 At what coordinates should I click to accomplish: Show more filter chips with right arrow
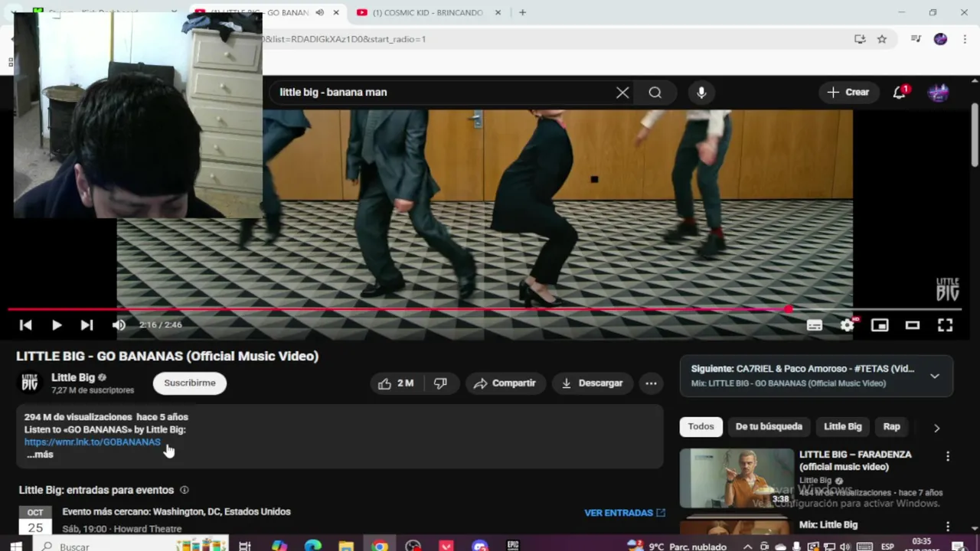coord(936,428)
